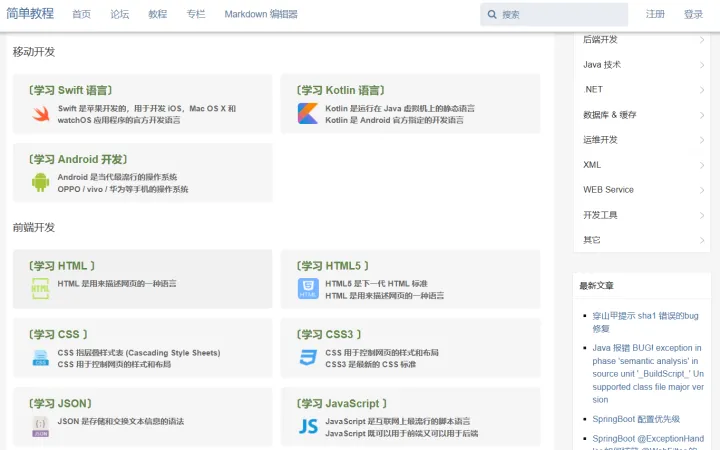Screen dimensions: 720x450
Task: Expand the WEB Service category arrow
Action: 702,190
